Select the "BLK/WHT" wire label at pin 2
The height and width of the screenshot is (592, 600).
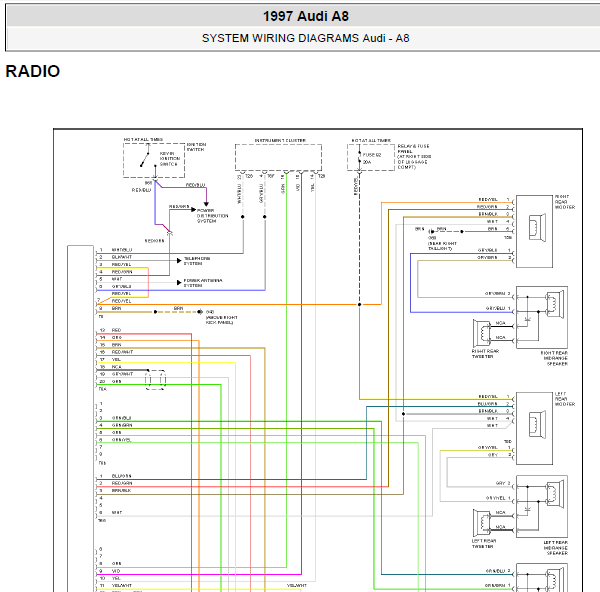click(122, 257)
